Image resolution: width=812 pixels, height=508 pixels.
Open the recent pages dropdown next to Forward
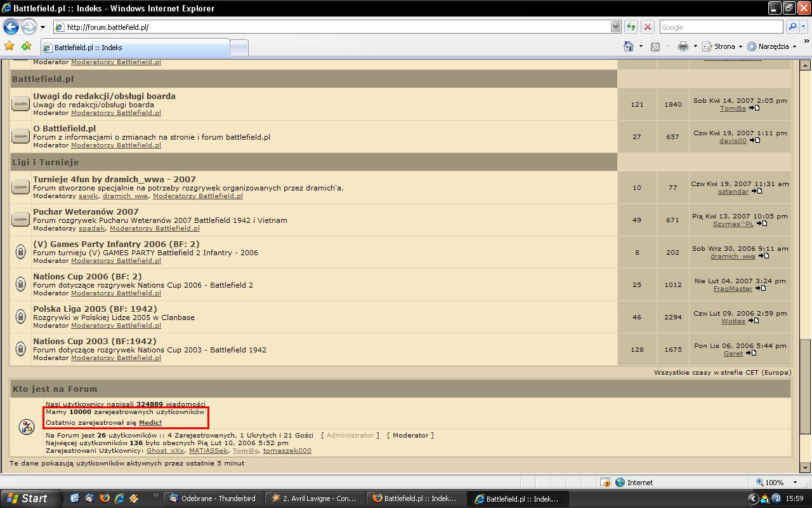43,27
